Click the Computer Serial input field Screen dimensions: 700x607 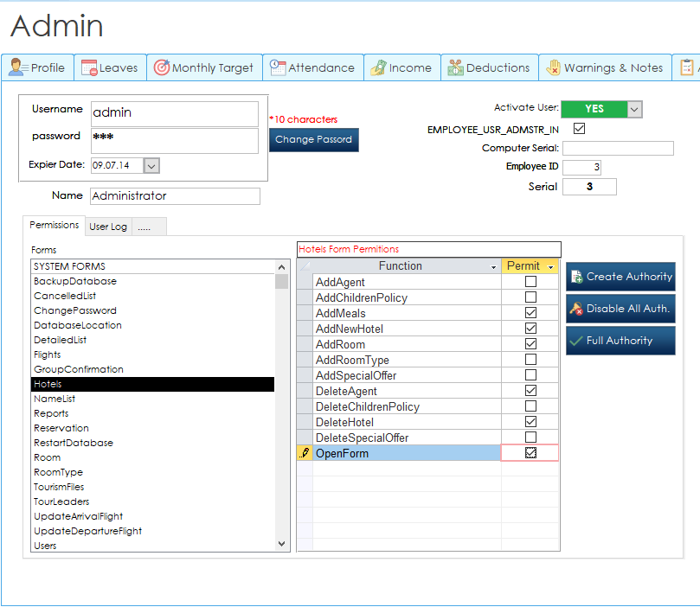coord(618,148)
